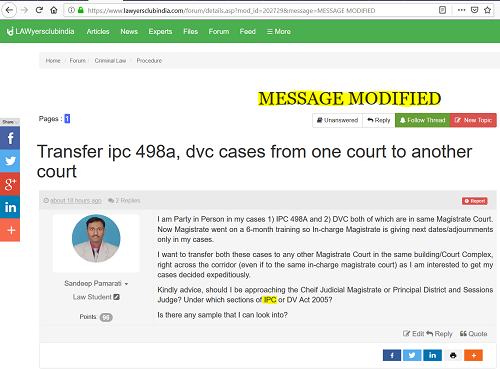
Task: Edit the post
Action: pyautogui.click(x=414, y=334)
